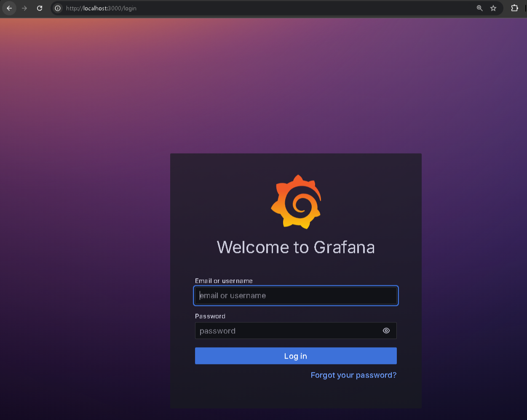Focus the email or username field
The image size is (527, 420).
pos(296,295)
